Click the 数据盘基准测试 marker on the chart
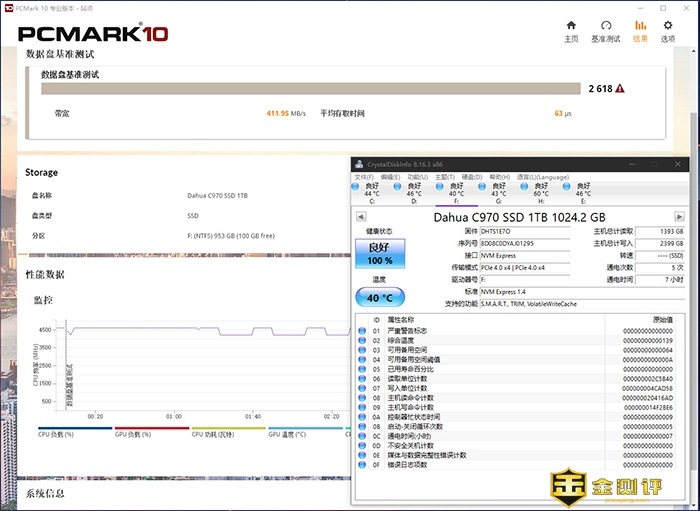This screenshot has width=700, height=511. 69,386
